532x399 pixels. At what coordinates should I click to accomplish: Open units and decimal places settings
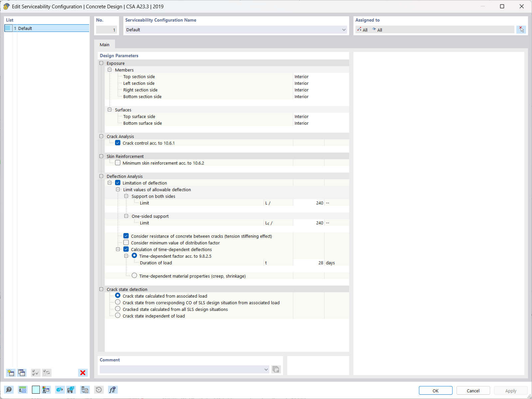coord(22,389)
